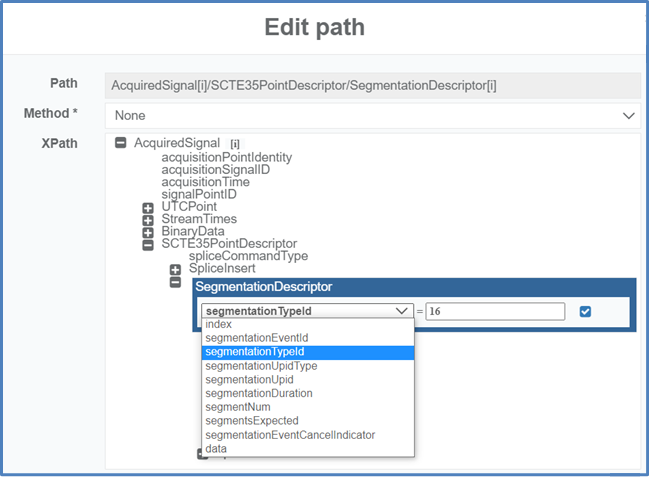Viewport: 649px width, 477px height.
Task: Collapse the SegmentationDescriptor minus icon
Action: click(175, 283)
